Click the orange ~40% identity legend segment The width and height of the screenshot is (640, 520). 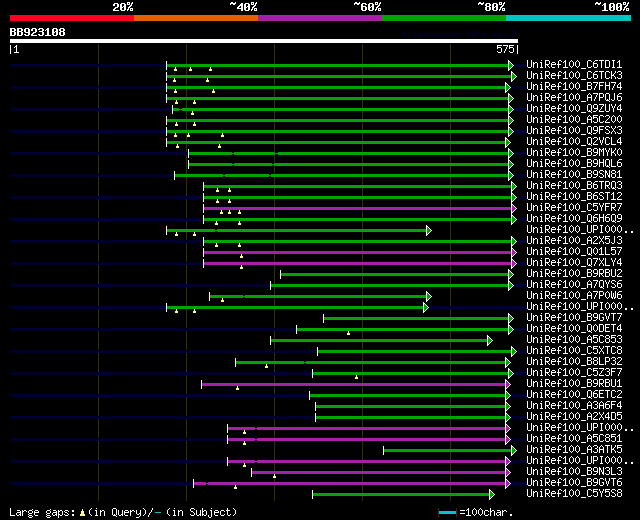click(x=196, y=18)
